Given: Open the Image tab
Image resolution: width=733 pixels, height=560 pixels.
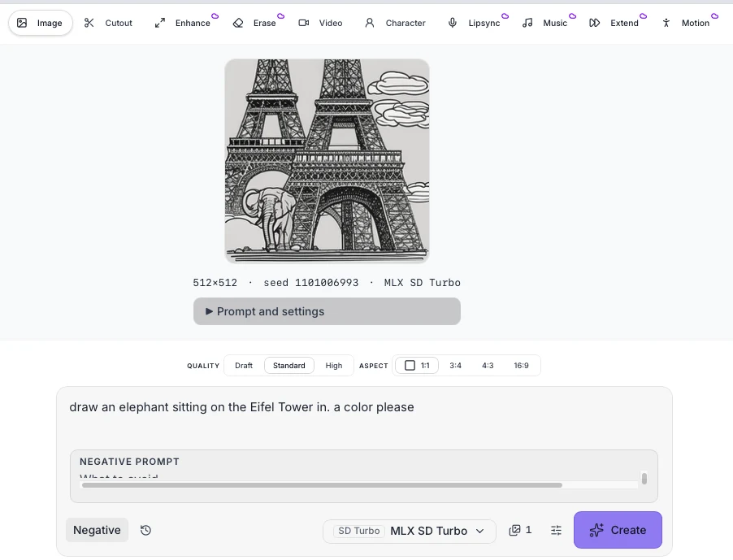Looking at the screenshot, I should (x=40, y=23).
